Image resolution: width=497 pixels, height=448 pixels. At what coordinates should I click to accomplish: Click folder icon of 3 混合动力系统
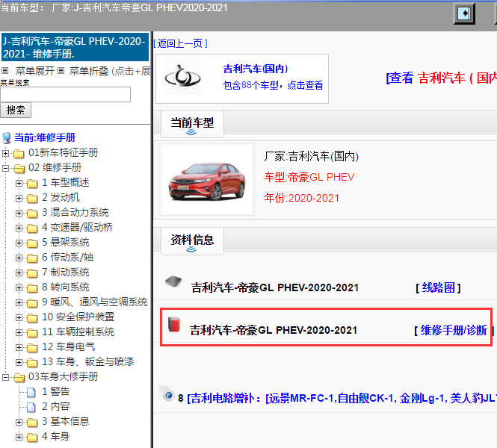pos(32,214)
